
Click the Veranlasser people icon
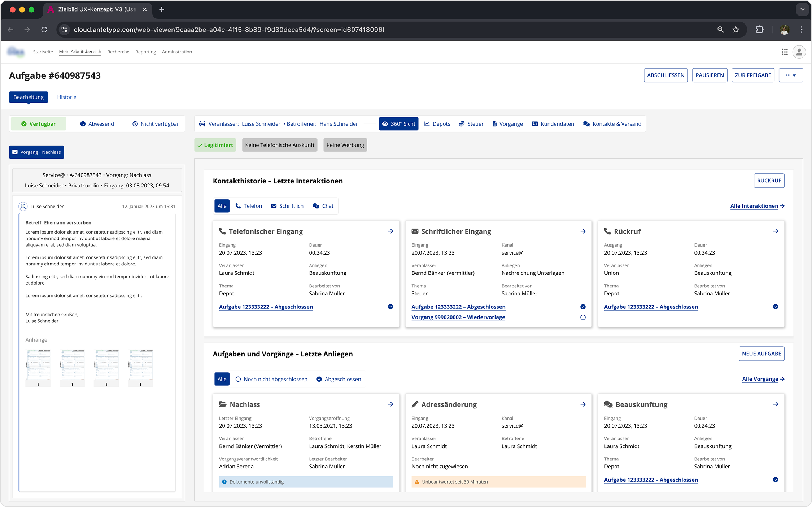click(202, 124)
